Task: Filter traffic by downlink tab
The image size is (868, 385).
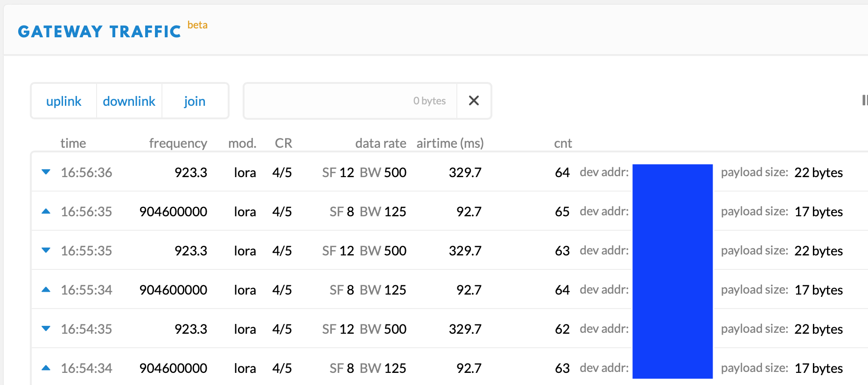Action: click(129, 101)
